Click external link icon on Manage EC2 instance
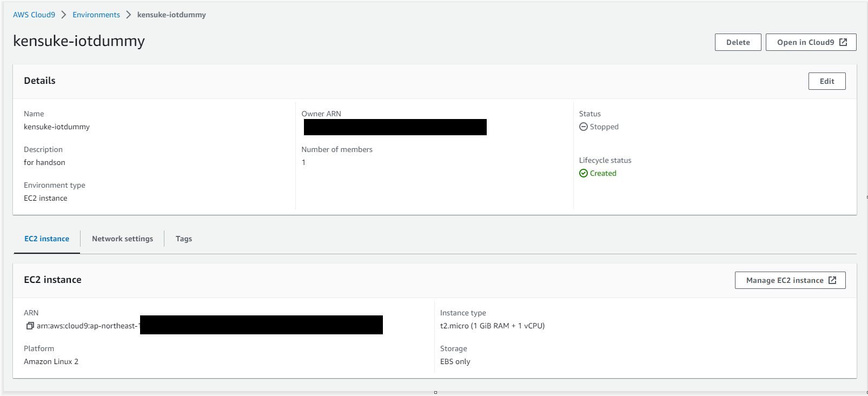This screenshot has width=868, height=396. [832, 280]
